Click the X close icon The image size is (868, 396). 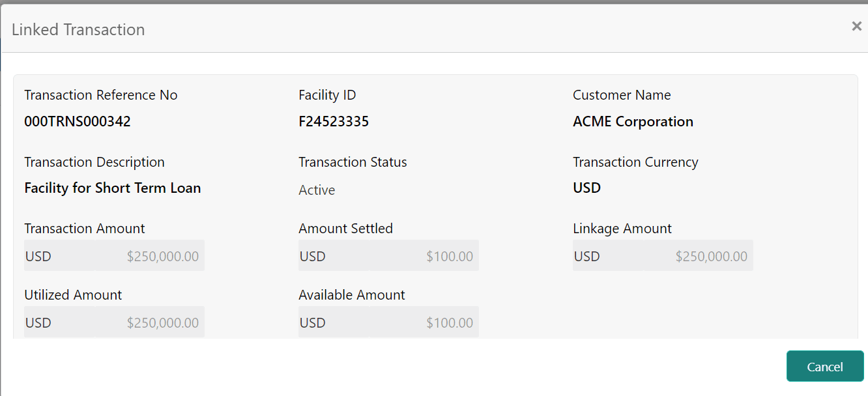point(856,26)
